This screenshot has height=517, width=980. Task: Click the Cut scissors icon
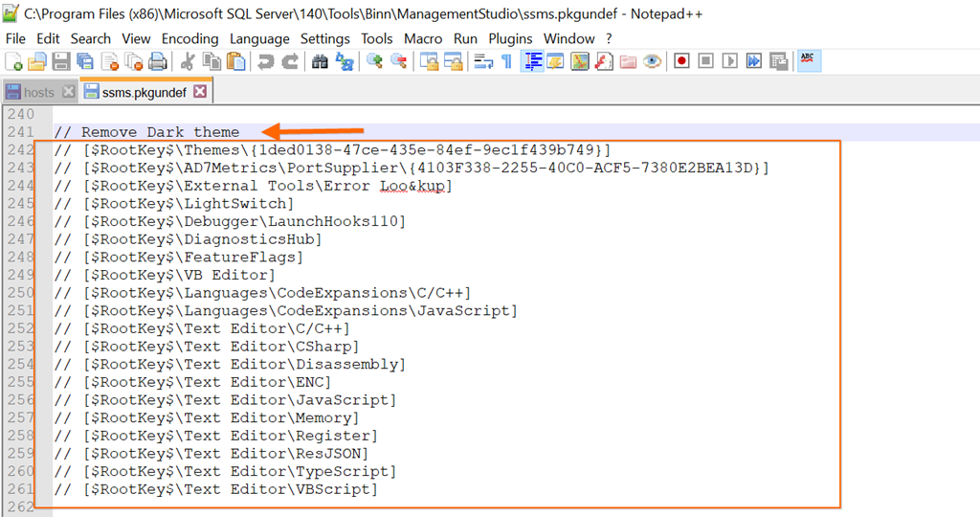[188, 61]
